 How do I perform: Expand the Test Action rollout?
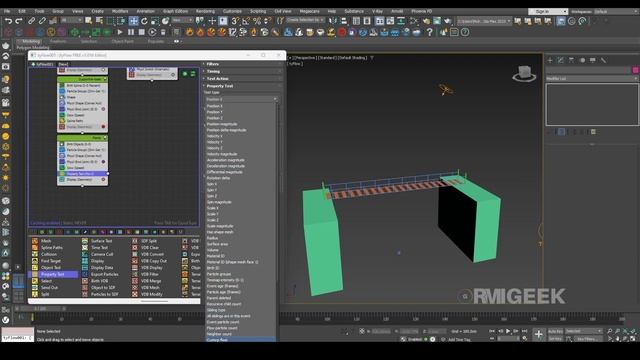242,79
